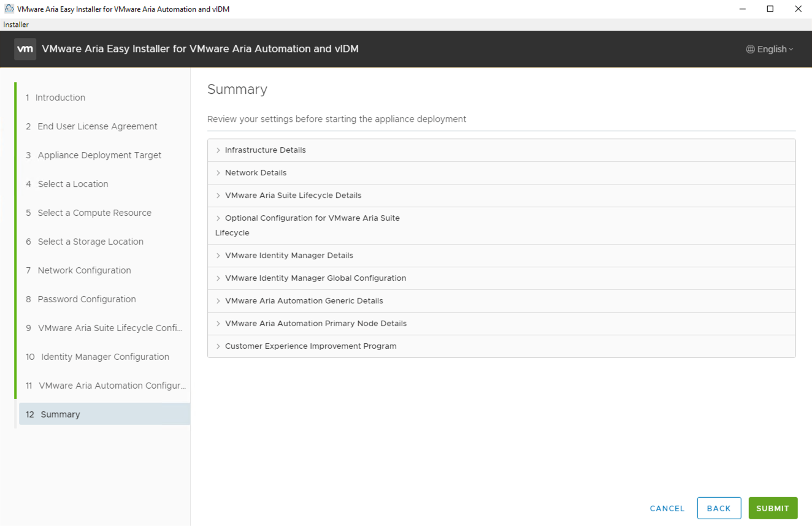
Task: Select step 12 Summary
Action: 104,414
